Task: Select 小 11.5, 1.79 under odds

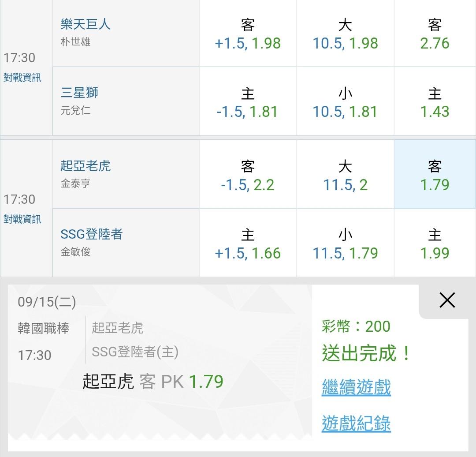Action: pyautogui.click(x=345, y=243)
